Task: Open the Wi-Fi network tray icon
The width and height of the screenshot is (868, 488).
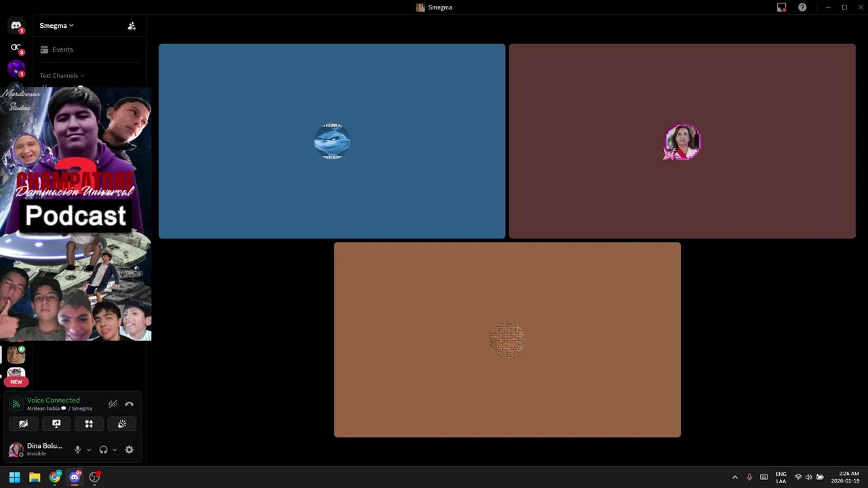Action: [x=798, y=477]
